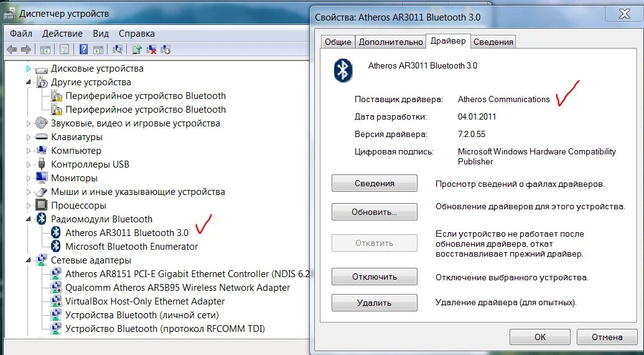Screen dimensions: 644x355
Task: Switch to the Общие tab
Action: click(x=338, y=42)
